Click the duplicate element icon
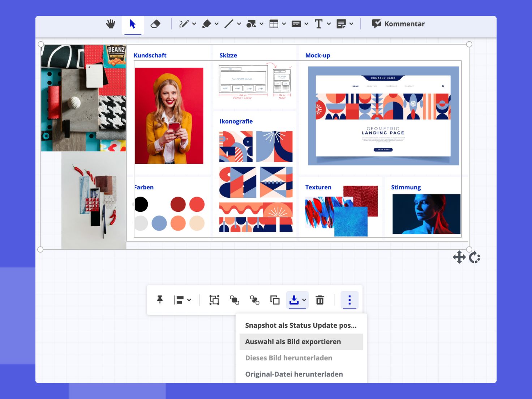Image resolution: width=532 pixels, height=399 pixels. [275, 300]
